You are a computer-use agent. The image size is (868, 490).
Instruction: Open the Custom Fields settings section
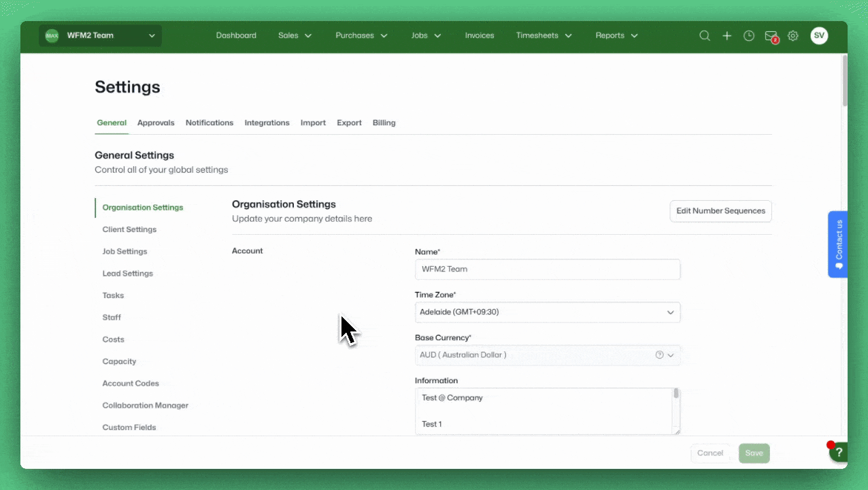click(129, 427)
